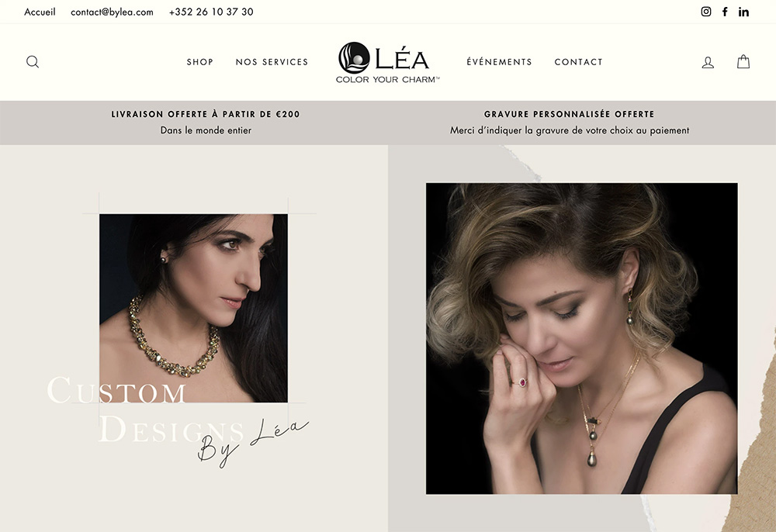Go to the Contact page
The width and height of the screenshot is (776, 532).
pyautogui.click(x=579, y=62)
